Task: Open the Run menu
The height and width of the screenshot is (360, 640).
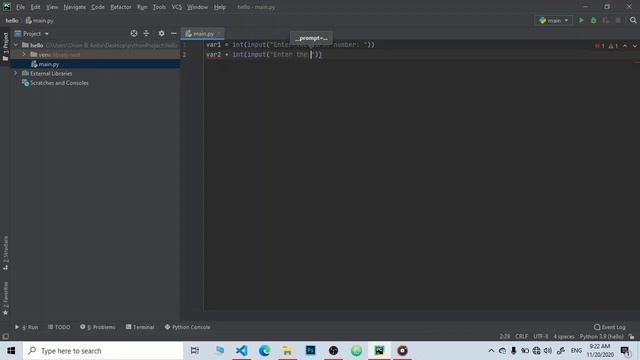Action: click(142, 7)
